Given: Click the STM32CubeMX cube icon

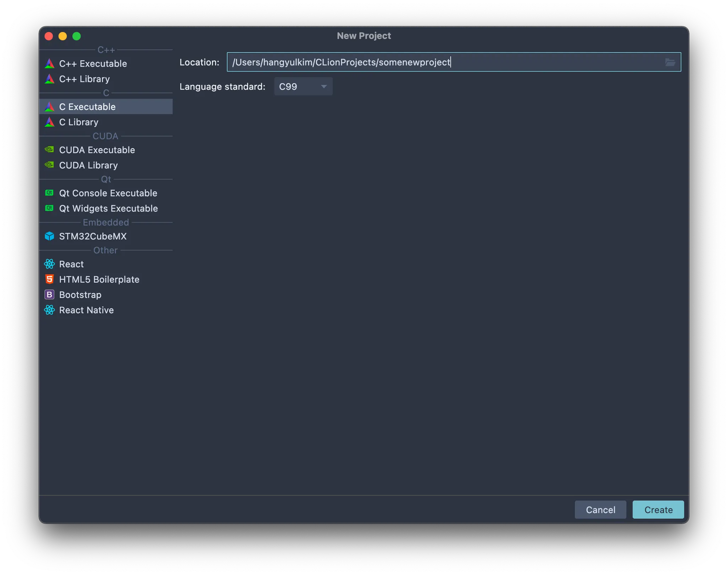Looking at the screenshot, I should [49, 236].
